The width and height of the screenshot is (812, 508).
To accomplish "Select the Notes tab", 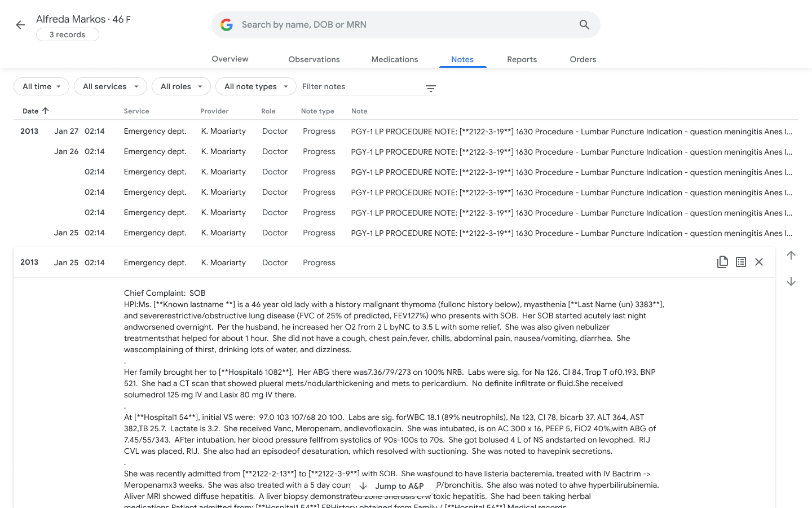I will 462,59.
